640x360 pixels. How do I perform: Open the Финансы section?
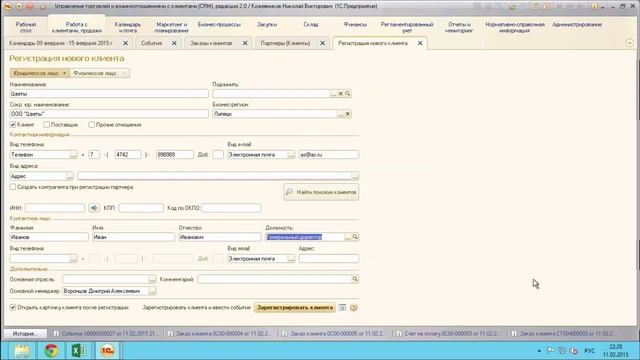click(x=355, y=24)
